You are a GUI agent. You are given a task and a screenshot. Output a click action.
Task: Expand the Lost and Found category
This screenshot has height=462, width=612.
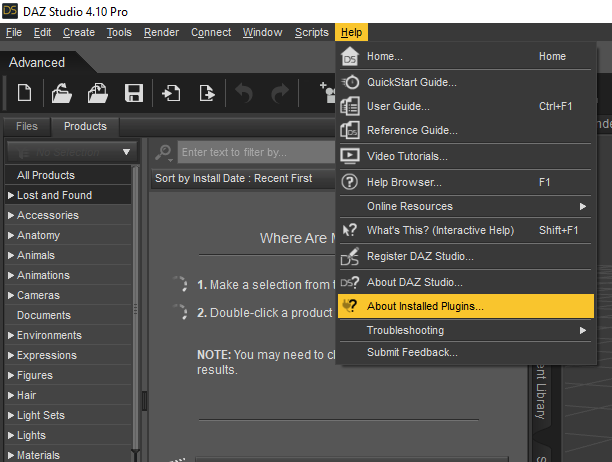coord(11,195)
